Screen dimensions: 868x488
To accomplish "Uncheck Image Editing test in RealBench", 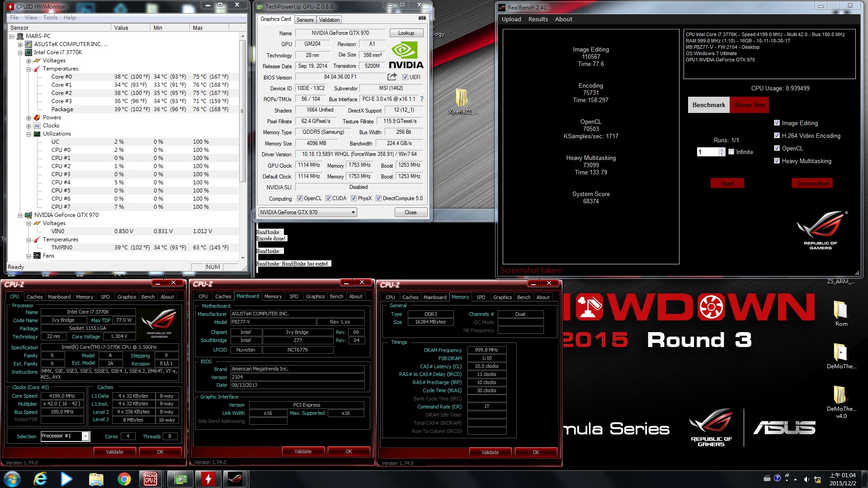I will pyautogui.click(x=777, y=123).
